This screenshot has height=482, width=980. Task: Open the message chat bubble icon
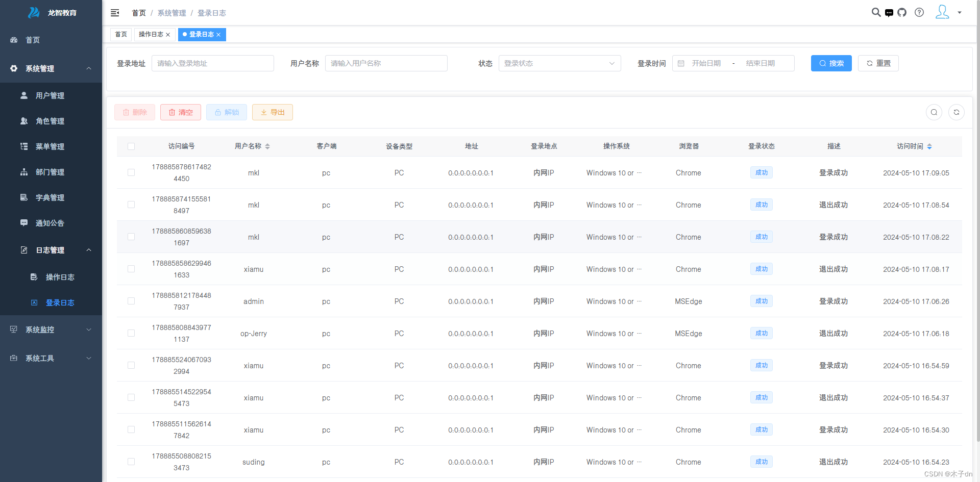(x=889, y=13)
